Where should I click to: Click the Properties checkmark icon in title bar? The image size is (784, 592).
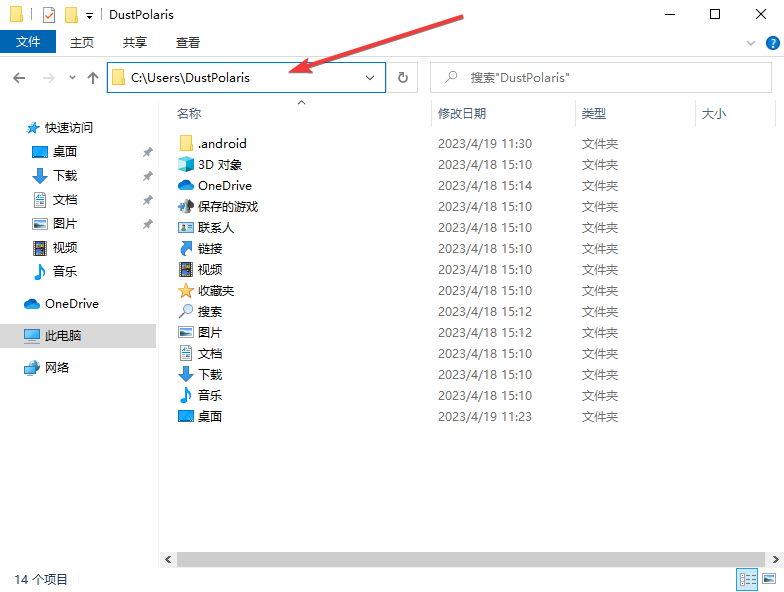[49, 15]
